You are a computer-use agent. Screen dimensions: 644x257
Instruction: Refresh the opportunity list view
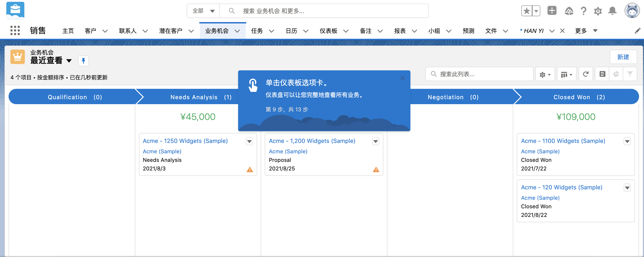click(586, 74)
